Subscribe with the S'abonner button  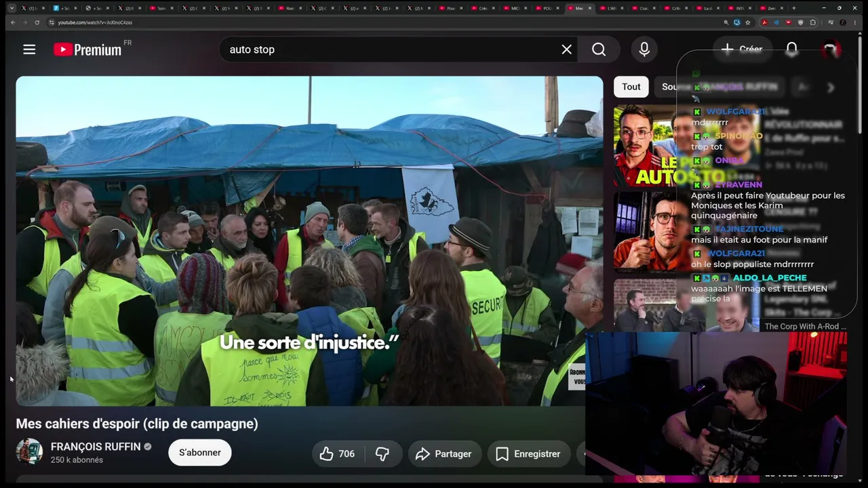click(x=200, y=452)
